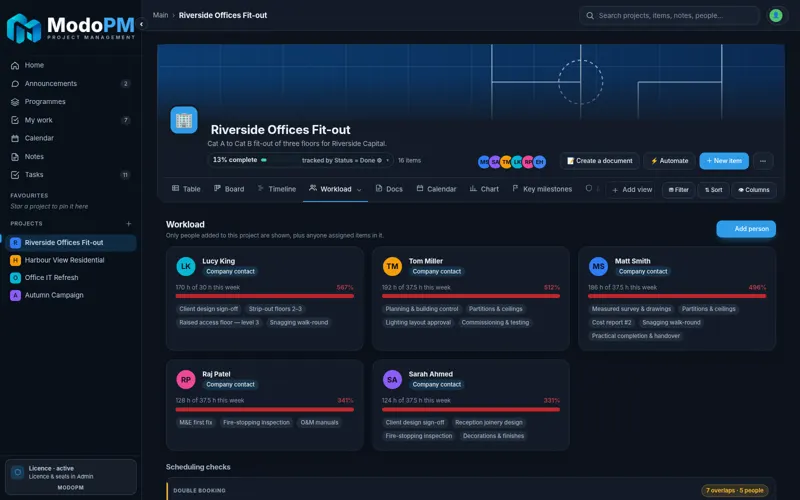The width and height of the screenshot is (800, 500).
Task: Click Sarah Ahmed's SA avatar
Action: coord(392,379)
